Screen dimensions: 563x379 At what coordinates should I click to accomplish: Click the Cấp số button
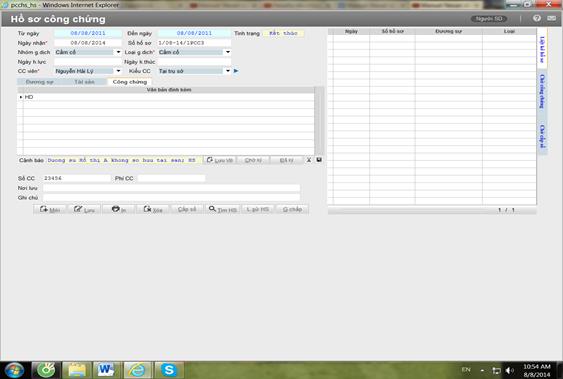(187, 209)
